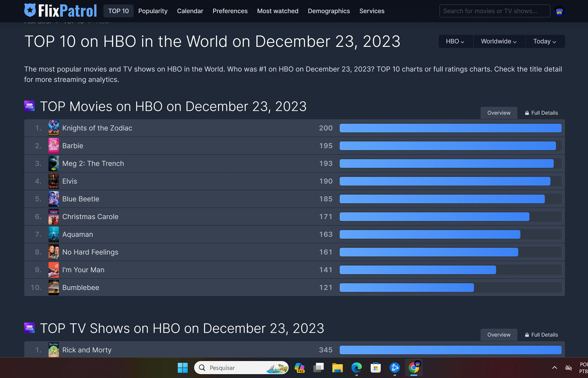The width and height of the screenshot is (588, 378).
Task: Open the Demographics menu
Action: coord(329,11)
